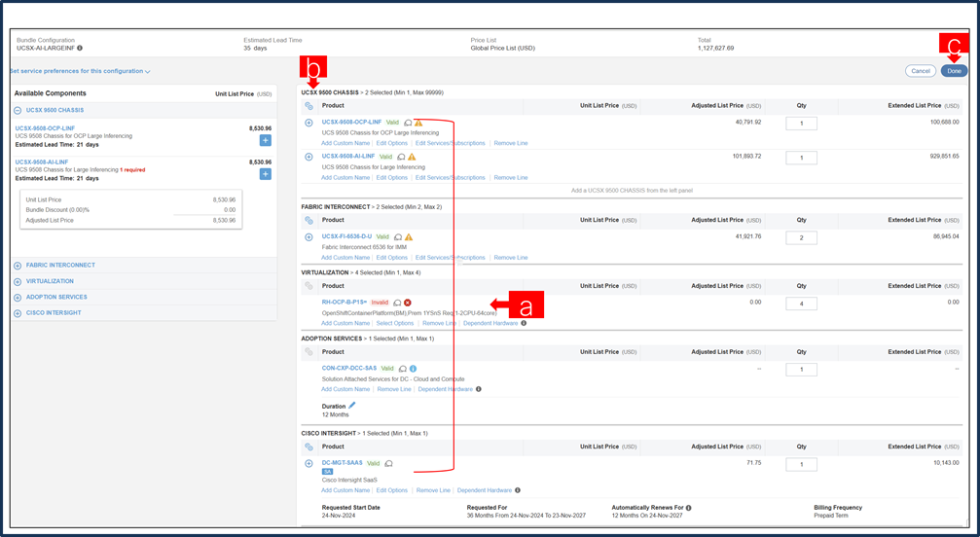The height and width of the screenshot is (537, 980).
Task: Click Qty field for DC-MGT-SAAS
Action: [801, 465]
